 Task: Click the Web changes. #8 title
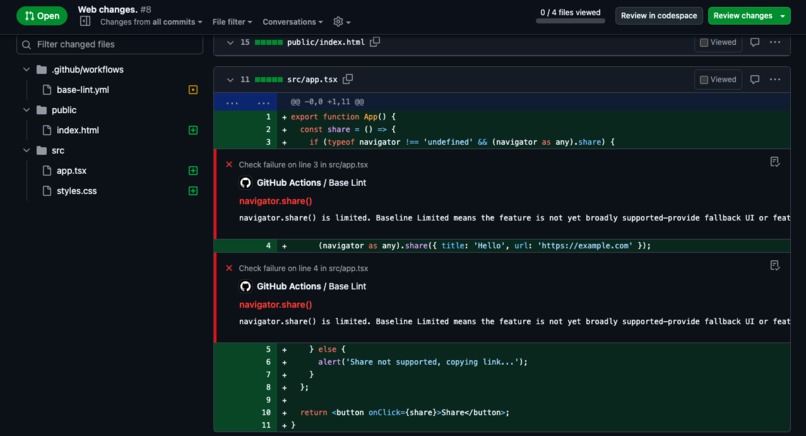click(114, 9)
